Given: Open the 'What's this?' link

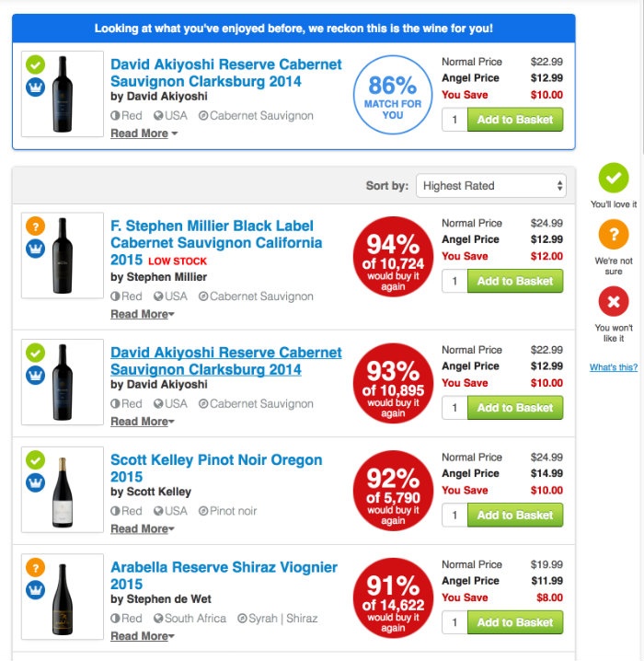Looking at the screenshot, I should click(x=614, y=367).
